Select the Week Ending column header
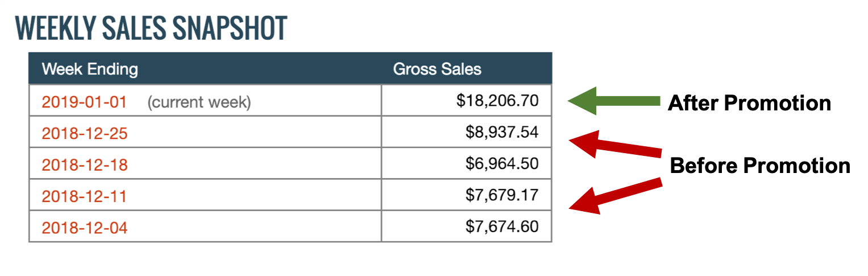The width and height of the screenshot is (868, 276). [x=90, y=69]
